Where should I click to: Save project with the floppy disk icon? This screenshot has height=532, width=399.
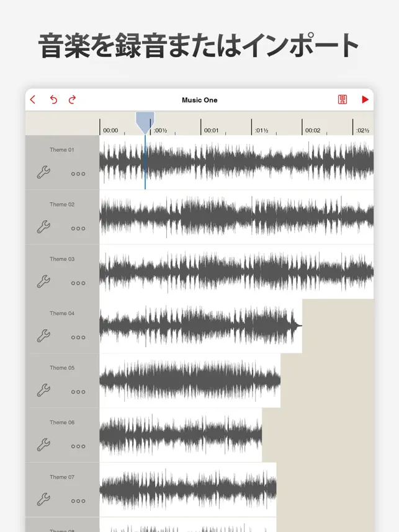[x=343, y=99]
